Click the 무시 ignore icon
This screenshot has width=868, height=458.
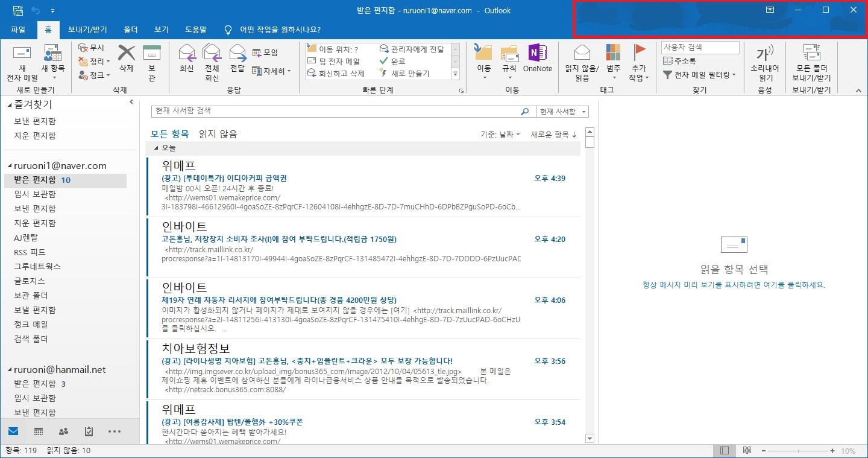91,48
